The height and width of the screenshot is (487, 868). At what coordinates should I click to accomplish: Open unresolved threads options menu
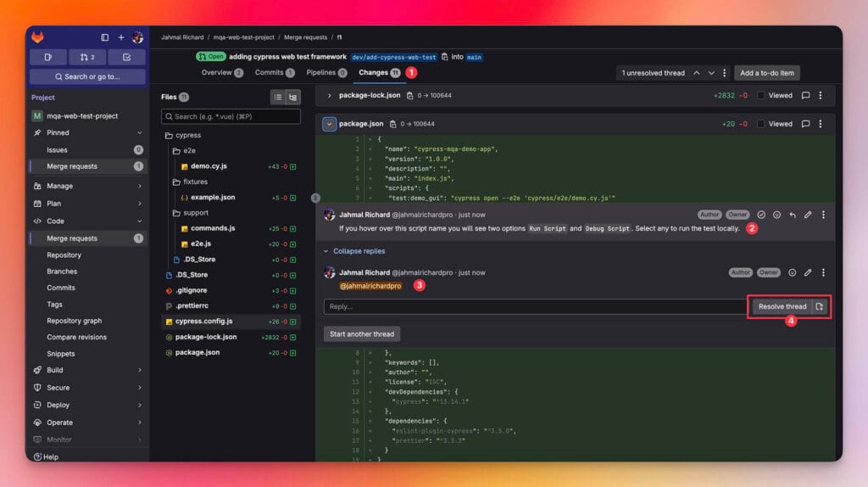pyautogui.click(x=724, y=73)
